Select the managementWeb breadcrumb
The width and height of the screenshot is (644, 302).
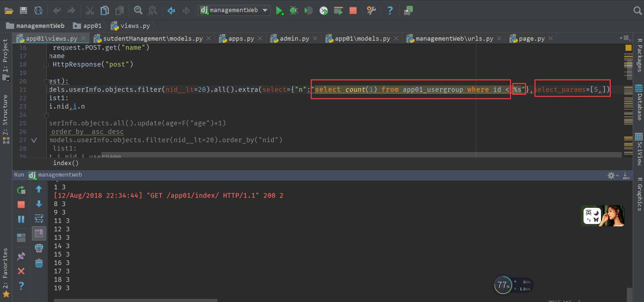(35, 26)
